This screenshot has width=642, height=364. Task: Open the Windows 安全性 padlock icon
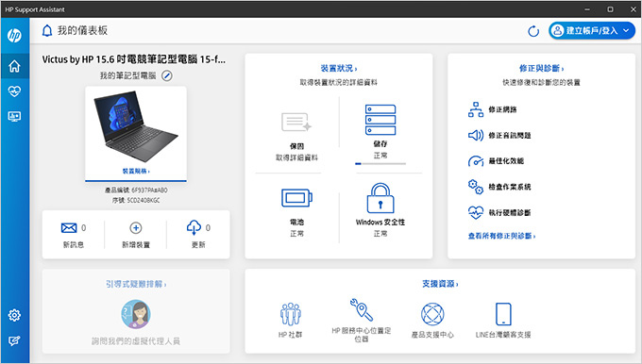pos(380,198)
